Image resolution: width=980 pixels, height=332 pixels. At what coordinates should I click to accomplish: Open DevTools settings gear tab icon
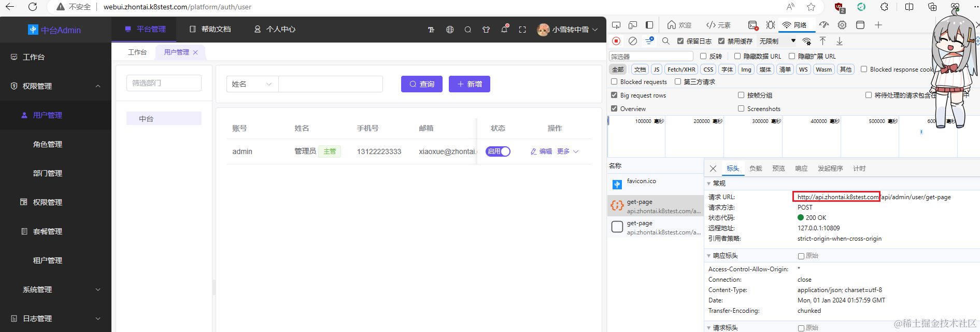[x=842, y=25]
